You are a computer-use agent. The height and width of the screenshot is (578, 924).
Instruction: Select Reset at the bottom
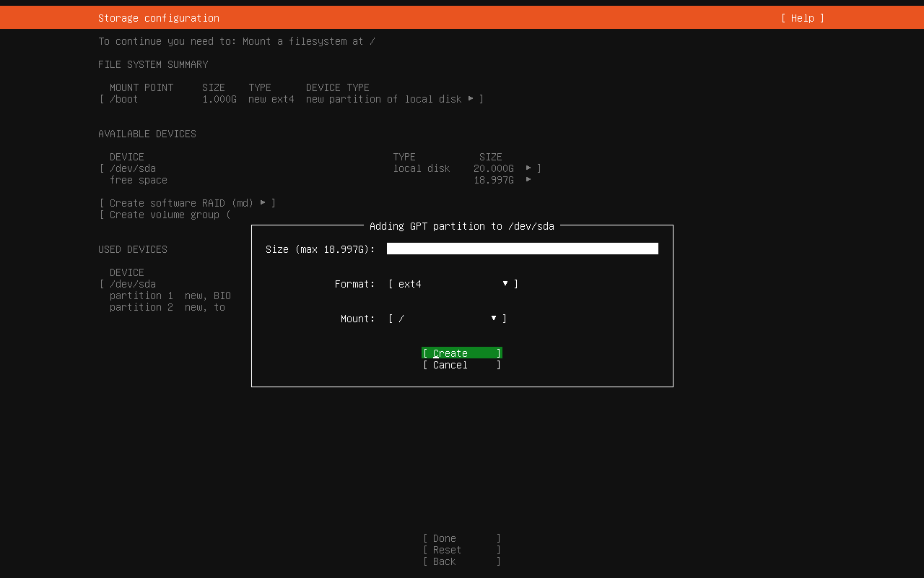pos(461,549)
